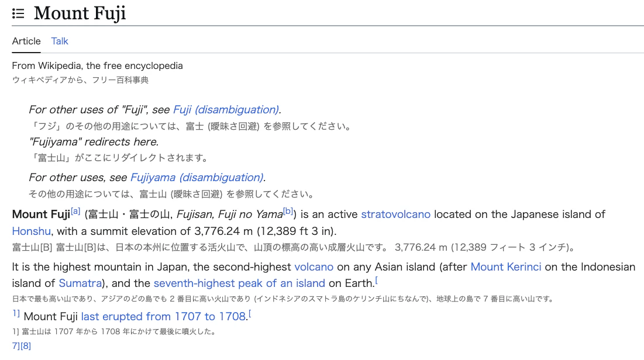Click the Mount Fuji page heading

pyautogui.click(x=80, y=13)
